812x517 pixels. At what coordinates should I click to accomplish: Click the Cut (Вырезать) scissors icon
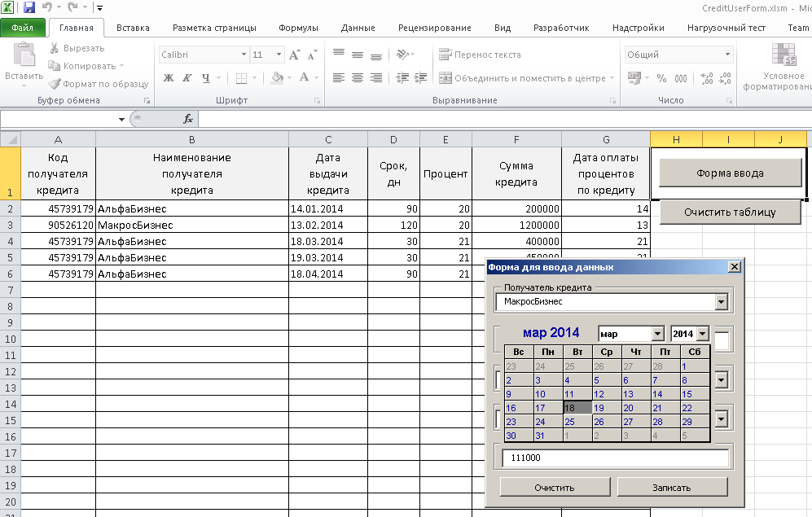(54, 48)
